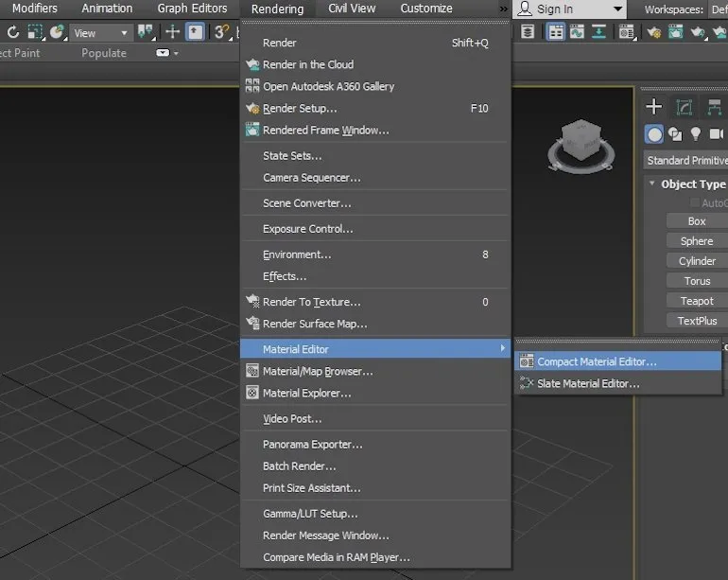The image size is (728, 580).
Task: Open the Sign In dropdown arrow
Action: (617, 9)
